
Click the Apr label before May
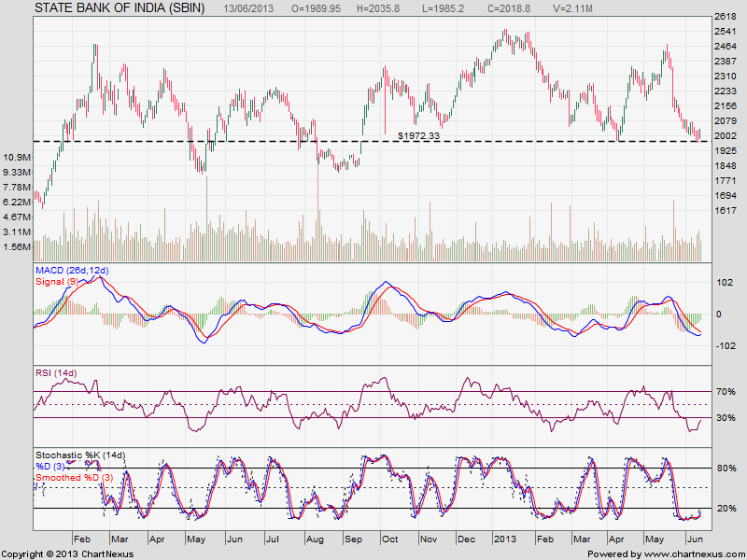(x=157, y=539)
